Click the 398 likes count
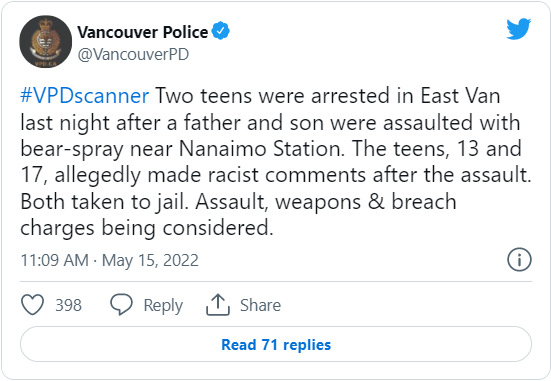This screenshot has height=381, width=551. [x=69, y=305]
